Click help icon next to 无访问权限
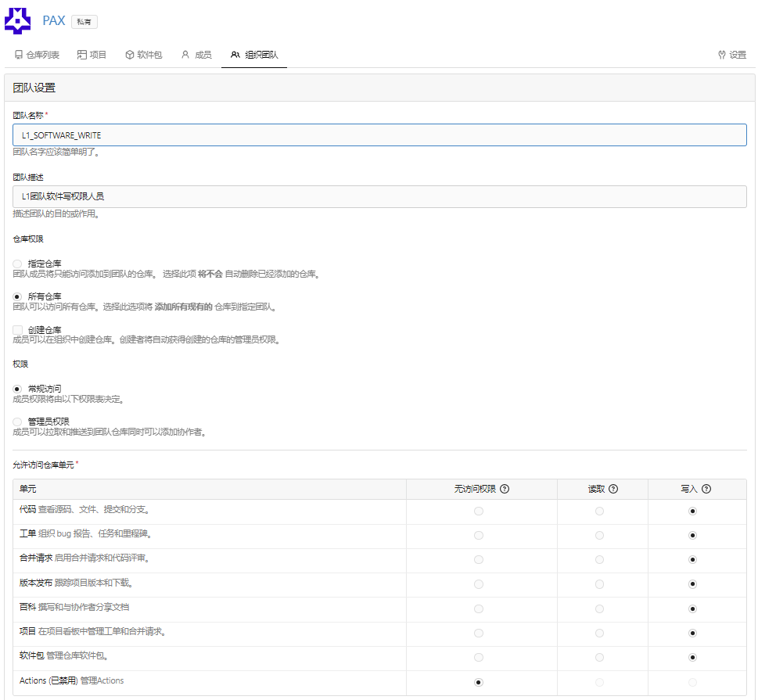758x700 pixels. [505, 489]
